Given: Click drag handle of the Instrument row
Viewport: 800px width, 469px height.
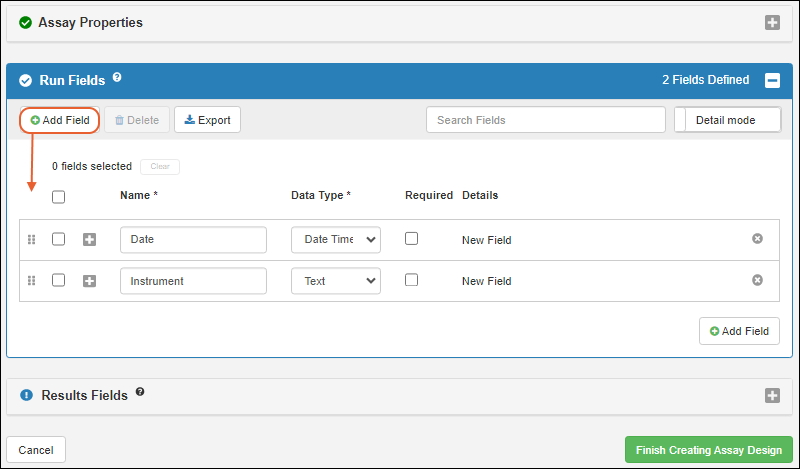Looking at the screenshot, I should pyautogui.click(x=31, y=281).
